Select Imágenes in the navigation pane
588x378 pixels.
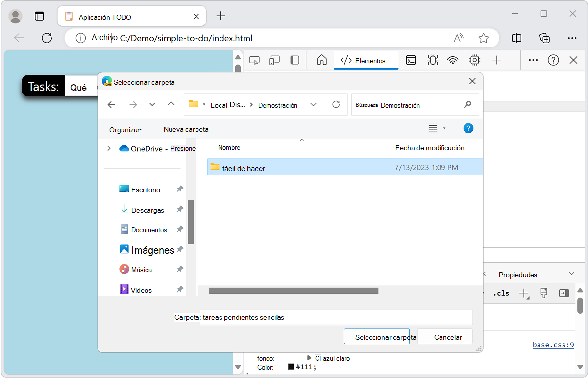click(147, 250)
